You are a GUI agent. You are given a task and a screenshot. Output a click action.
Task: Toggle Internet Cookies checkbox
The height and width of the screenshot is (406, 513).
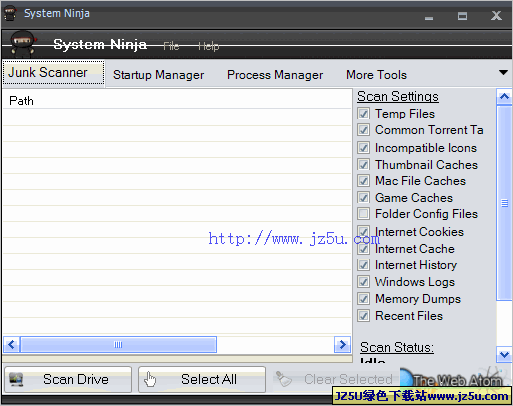(363, 232)
